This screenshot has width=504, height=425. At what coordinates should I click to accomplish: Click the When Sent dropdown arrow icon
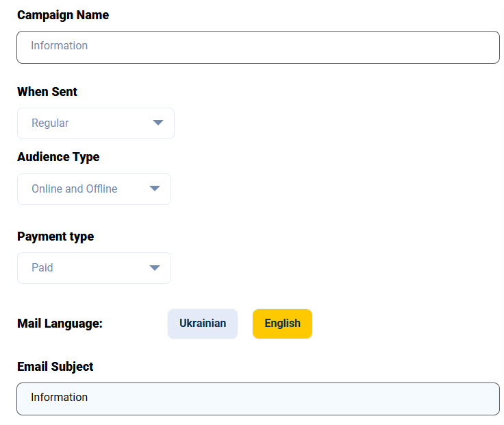click(158, 123)
